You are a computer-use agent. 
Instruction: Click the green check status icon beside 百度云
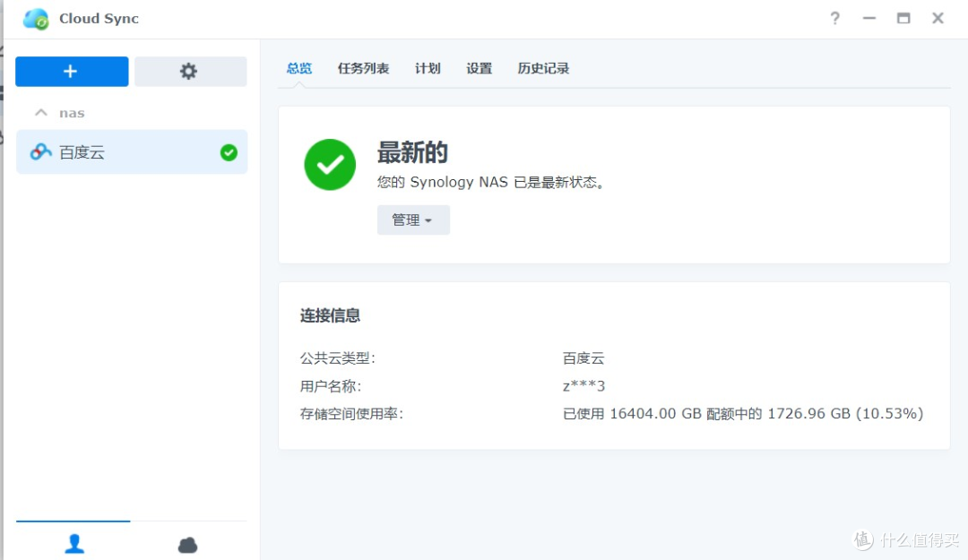click(229, 152)
